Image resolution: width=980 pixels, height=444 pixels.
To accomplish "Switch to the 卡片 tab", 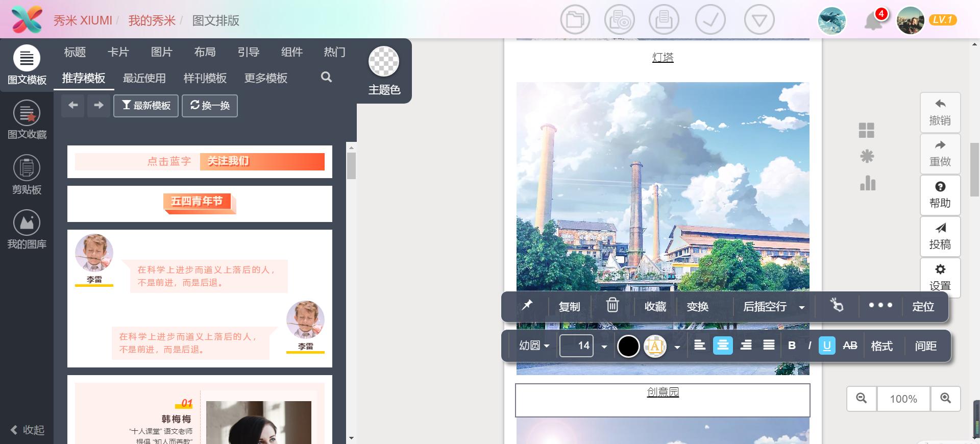I will (x=118, y=52).
